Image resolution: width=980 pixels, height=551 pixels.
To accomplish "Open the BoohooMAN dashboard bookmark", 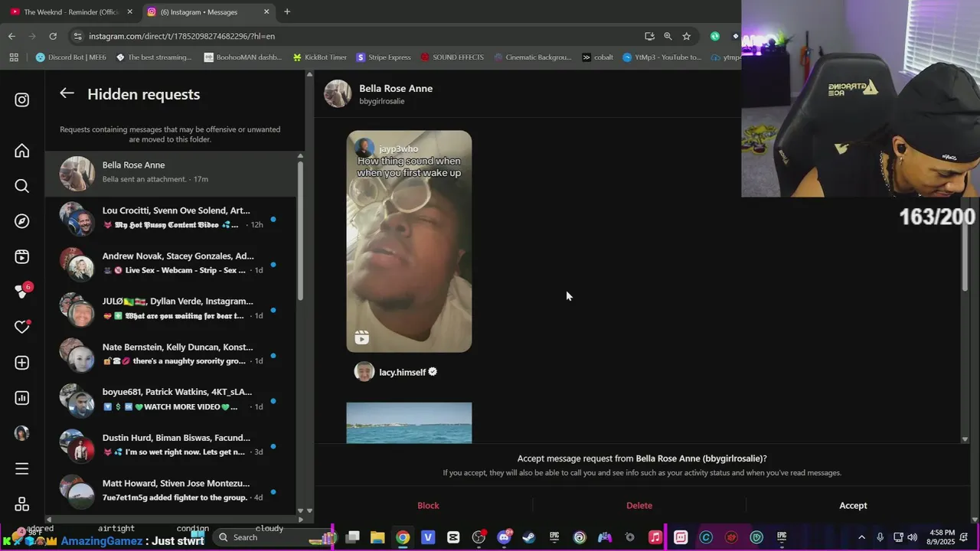I will pos(243,57).
